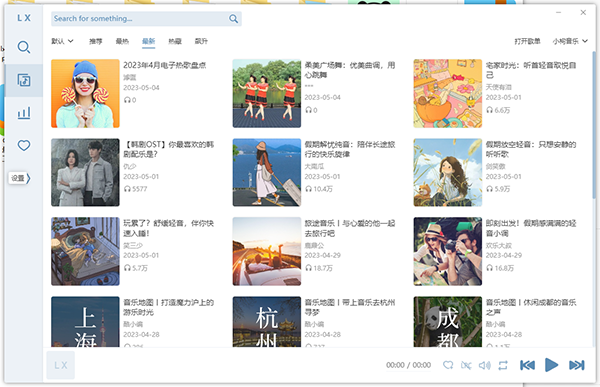Click the tourists with camera cover
The width and height of the screenshot is (600, 387).
tap(448, 251)
